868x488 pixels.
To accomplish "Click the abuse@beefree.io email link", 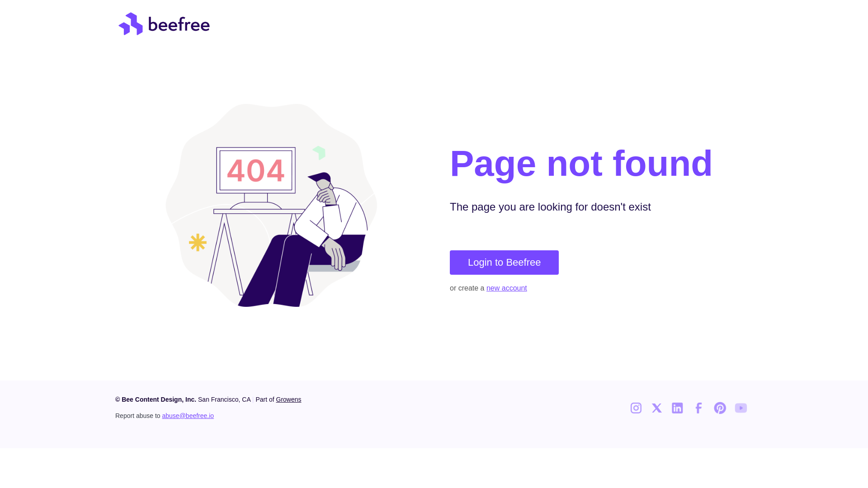I will pos(188,416).
